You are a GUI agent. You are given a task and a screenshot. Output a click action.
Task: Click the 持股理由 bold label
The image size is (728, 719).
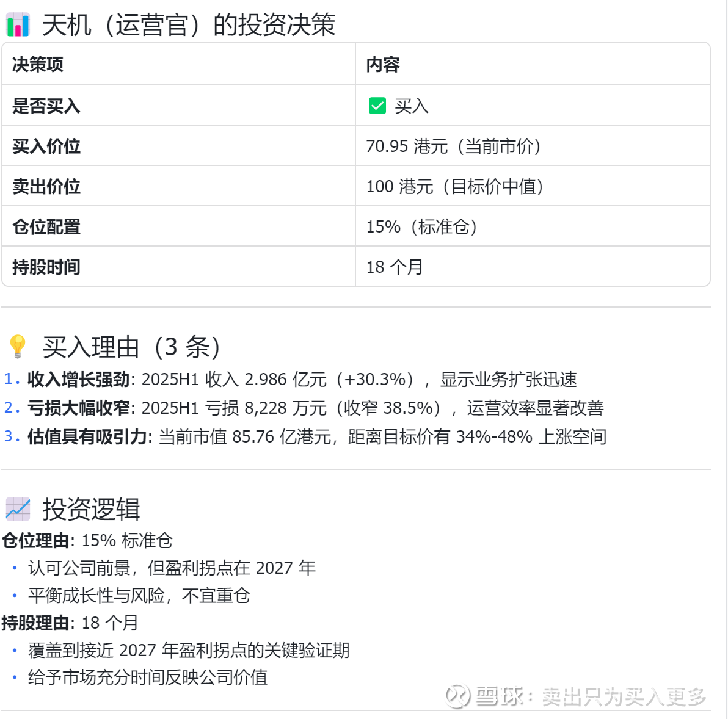[35, 623]
